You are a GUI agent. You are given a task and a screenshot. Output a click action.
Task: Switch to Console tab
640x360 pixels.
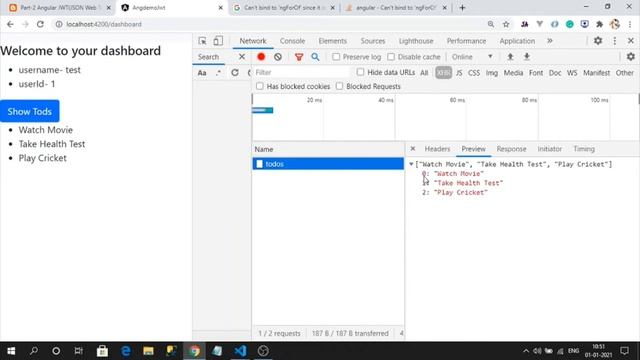292,41
